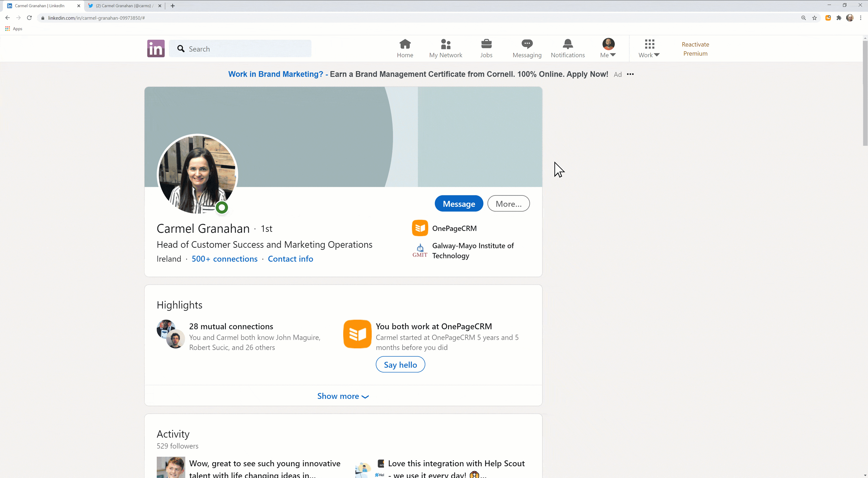
Task: Click the 1st connection degree badge
Action: pos(267,229)
